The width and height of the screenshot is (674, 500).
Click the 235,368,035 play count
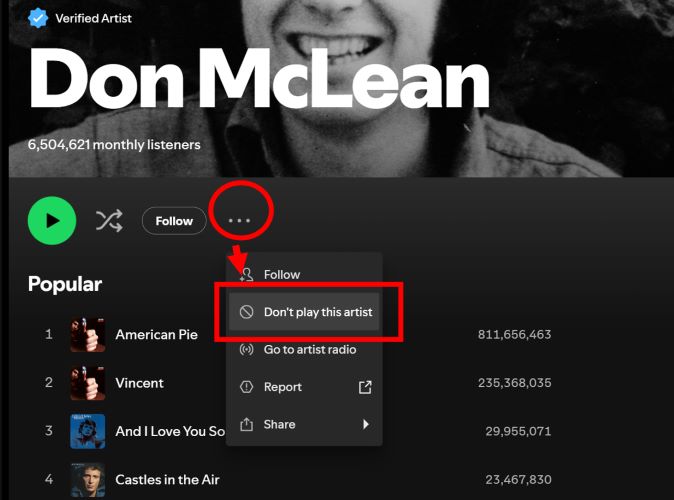click(x=515, y=383)
